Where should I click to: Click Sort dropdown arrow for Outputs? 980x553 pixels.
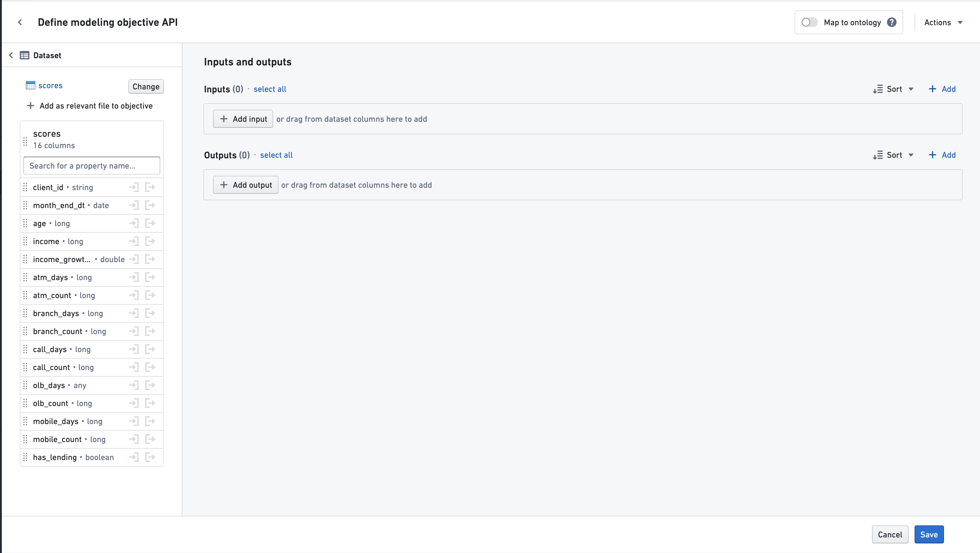pos(911,155)
